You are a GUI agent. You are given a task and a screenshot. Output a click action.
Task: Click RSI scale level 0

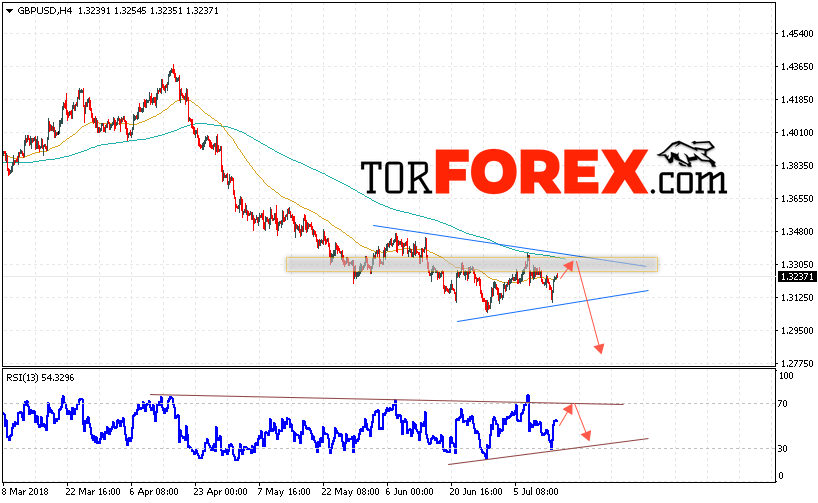(781, 476)
